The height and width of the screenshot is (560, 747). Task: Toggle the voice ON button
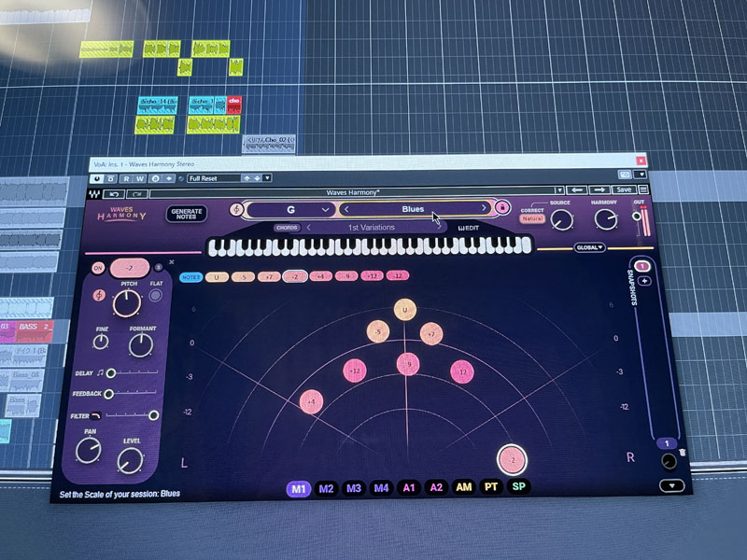coord(98,268)
